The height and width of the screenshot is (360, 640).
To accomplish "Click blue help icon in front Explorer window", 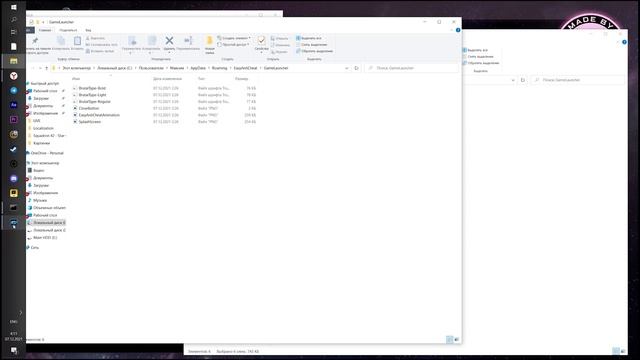I will coord(458,30).
